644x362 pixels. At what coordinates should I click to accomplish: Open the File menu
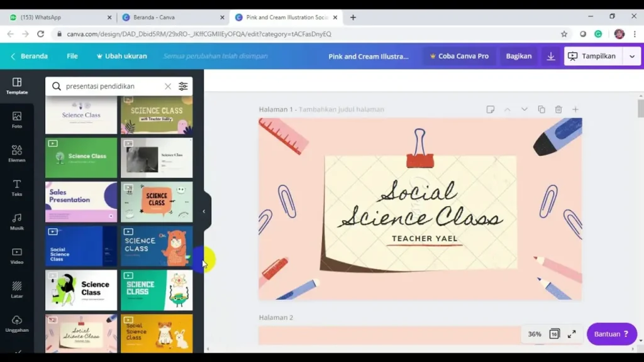[72, 56]
